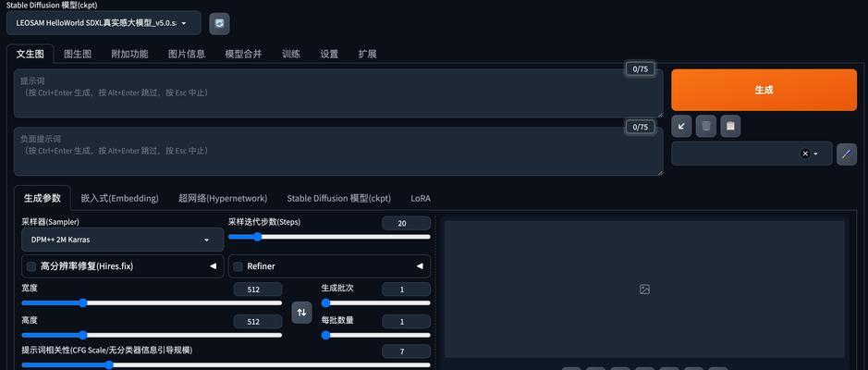Viewport: 868px width, 370px height.
Task: Enable the Hires.fix checkbox
Action: [31, 266]
